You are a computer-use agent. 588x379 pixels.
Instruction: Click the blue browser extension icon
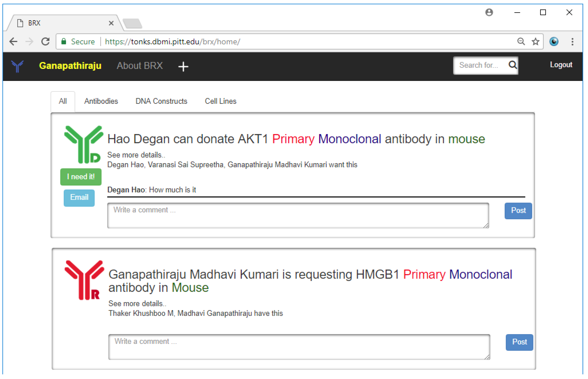[554, 42]
